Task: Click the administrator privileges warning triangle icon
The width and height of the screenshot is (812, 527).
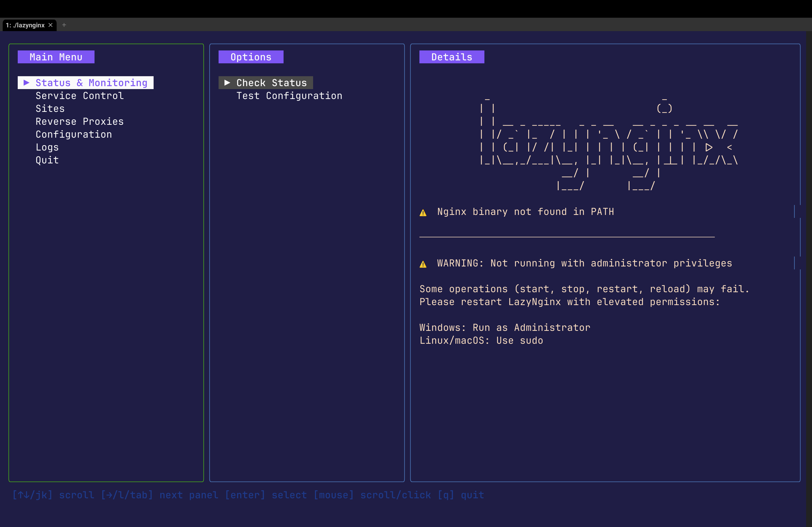Action: [x=423, y=264]
